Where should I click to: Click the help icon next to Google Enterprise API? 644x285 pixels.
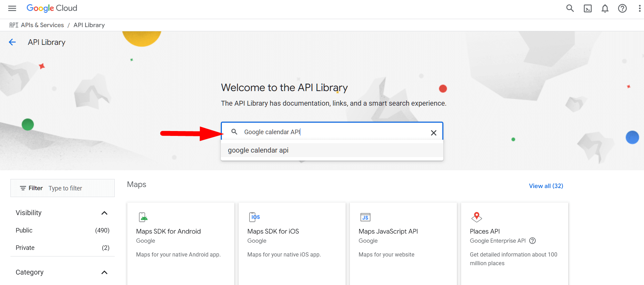point(532,241)
